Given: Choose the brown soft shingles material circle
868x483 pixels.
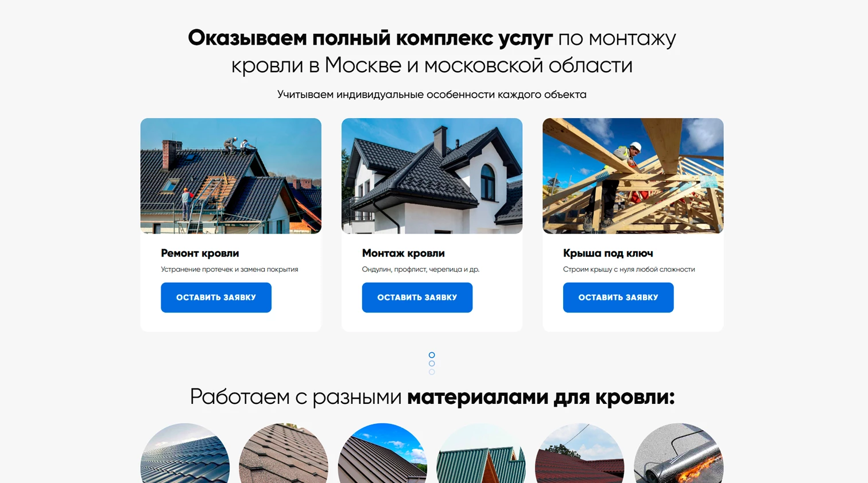Looking at the screenshot, I should click(x=284, y=454).
